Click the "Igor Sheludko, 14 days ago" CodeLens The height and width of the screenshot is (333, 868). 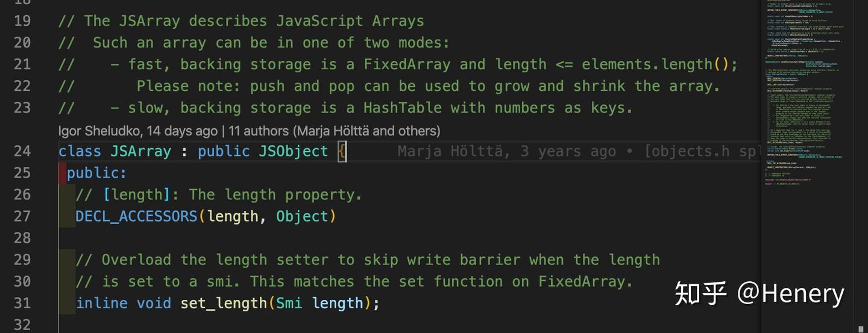[137, 131]
